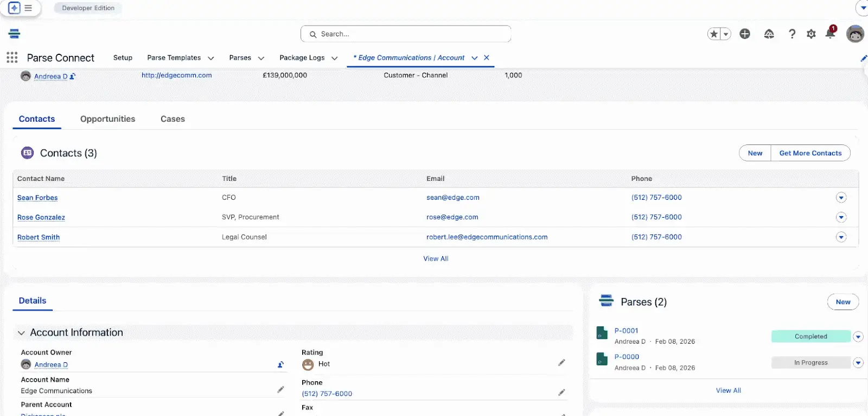Click the Favorites star icon

[x=714, y=34]
